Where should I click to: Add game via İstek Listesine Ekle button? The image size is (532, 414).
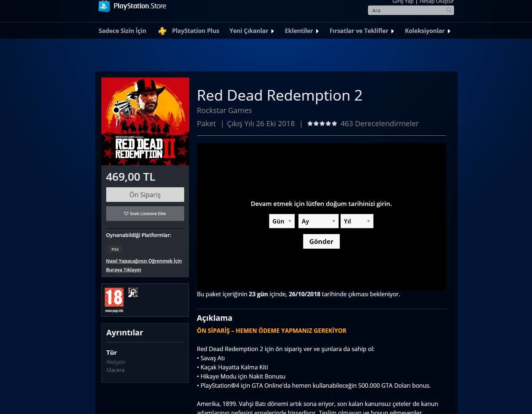pos(145,214)
